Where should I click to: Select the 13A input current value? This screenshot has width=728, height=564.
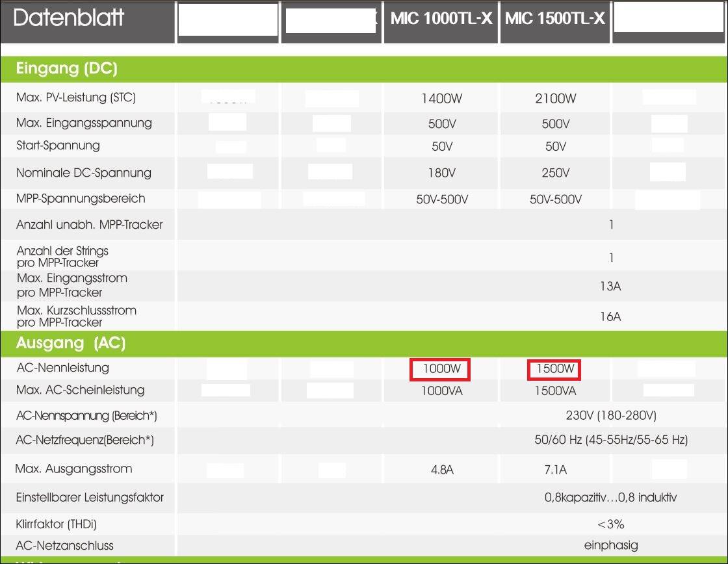(x=610, y=287)
